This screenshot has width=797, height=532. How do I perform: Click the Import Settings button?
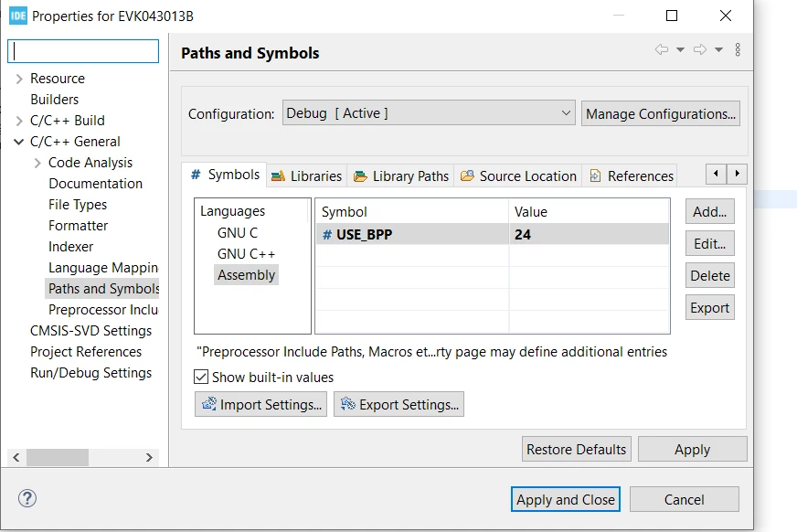click(x=260, y=404)
